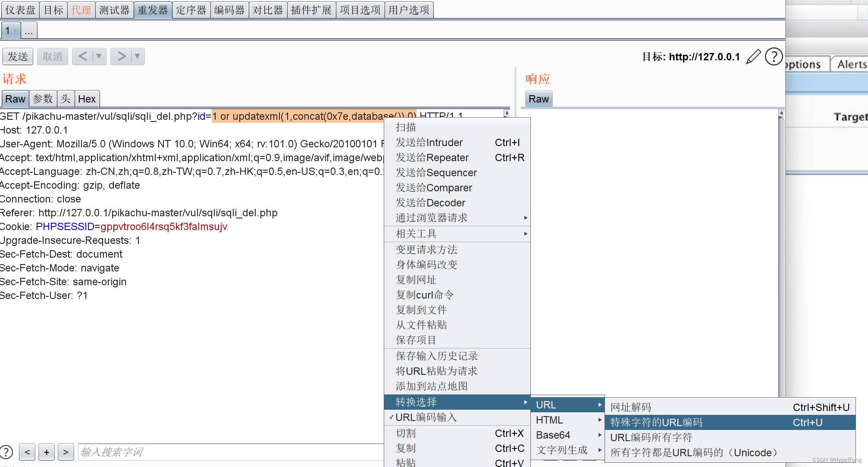Screen dimensions: 868x467
Task: Click the 取消 button
Action: click(x=53, y=56)
